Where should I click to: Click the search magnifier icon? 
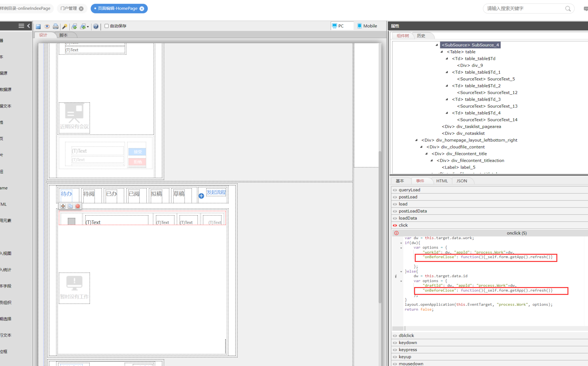568,9
